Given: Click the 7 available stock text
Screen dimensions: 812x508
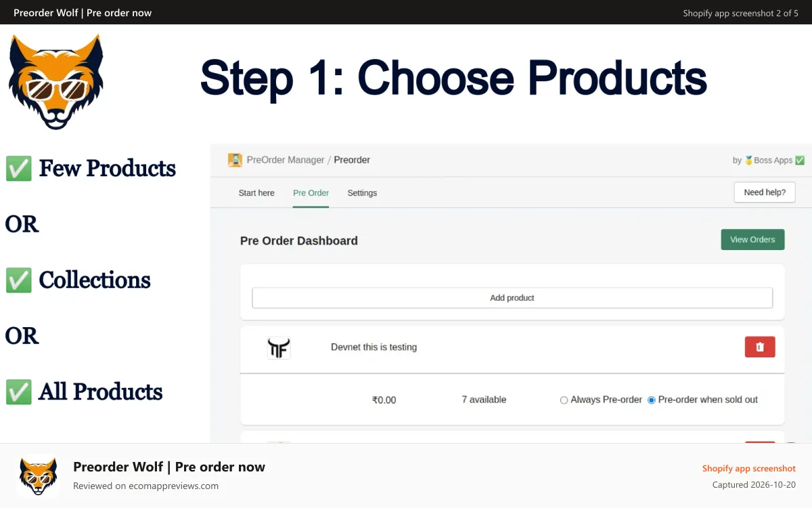Looking at the screenshot, I should coord(484,400).
